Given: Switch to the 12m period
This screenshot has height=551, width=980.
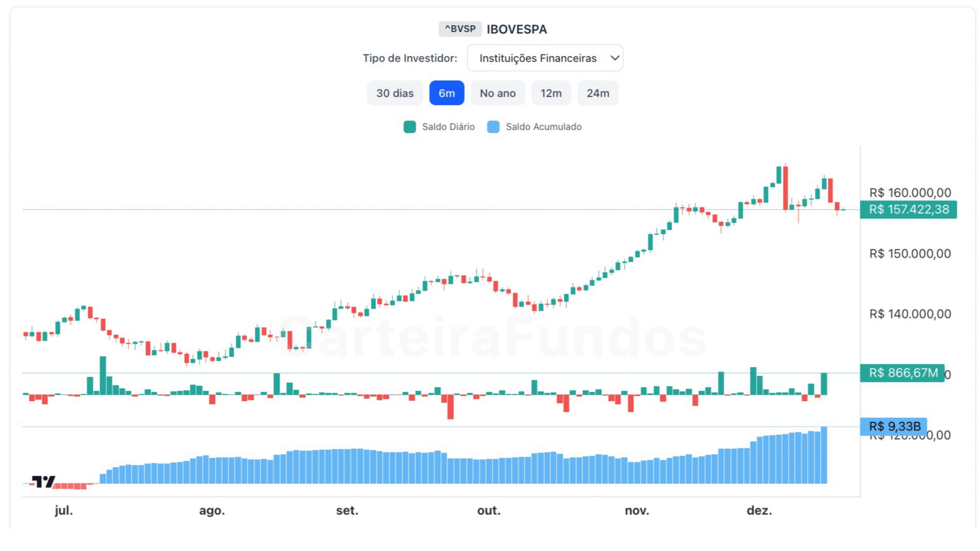Looking at the screenshot, I should [x=551, y=93].
